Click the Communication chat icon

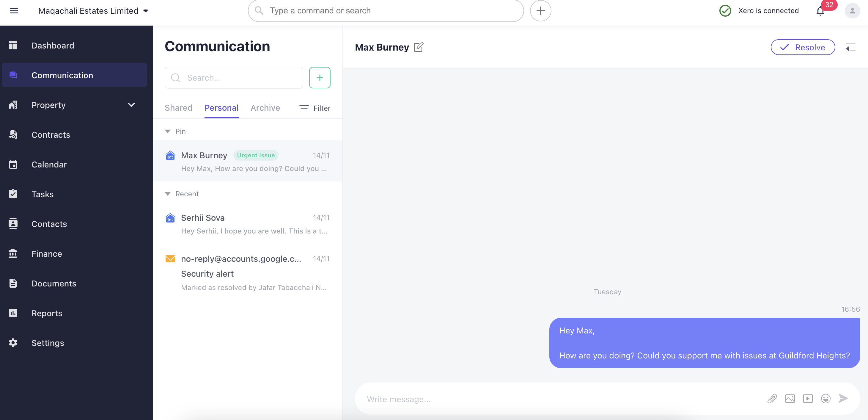(x=13, y=75)
